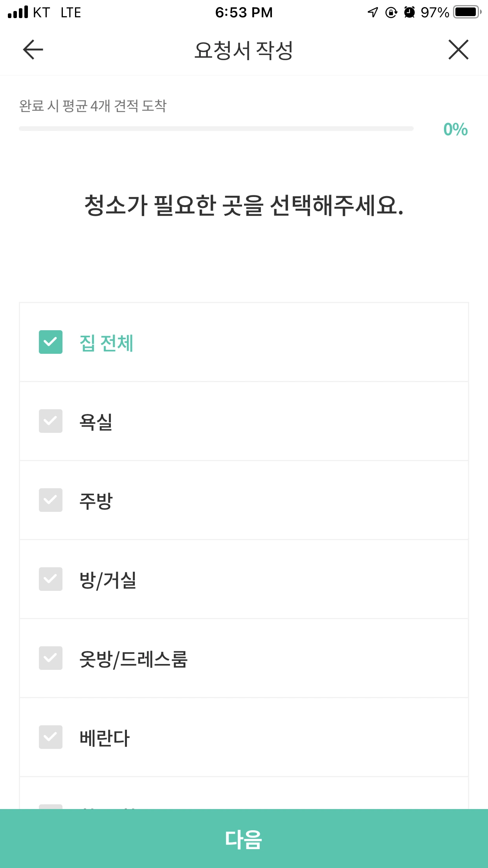
Task: Toggle the 옷방/드레스룸 checkbox
Action: [51, 658]
